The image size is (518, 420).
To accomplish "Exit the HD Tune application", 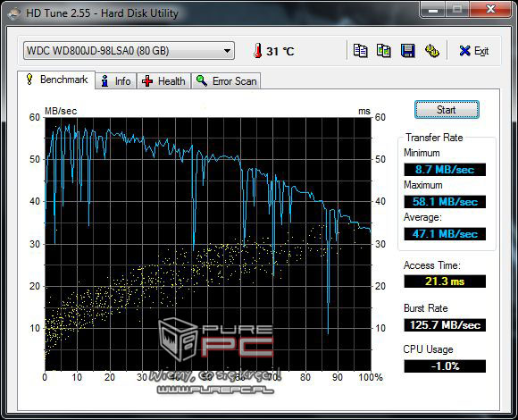I will (474, 51).
